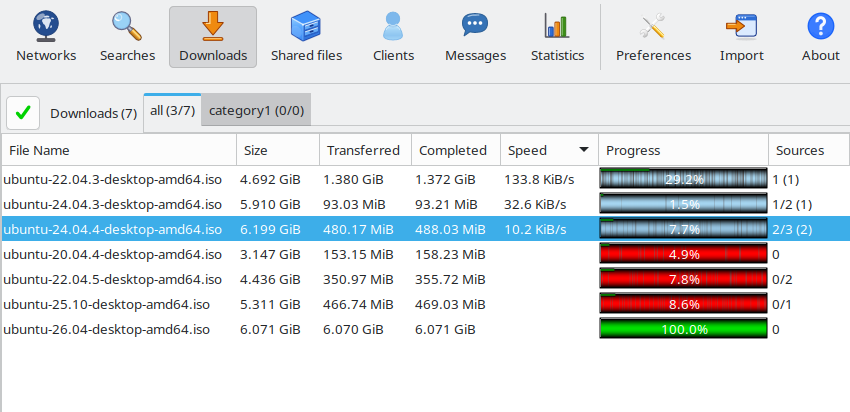Click the 0/1 sources cell

tap(782, 304)
